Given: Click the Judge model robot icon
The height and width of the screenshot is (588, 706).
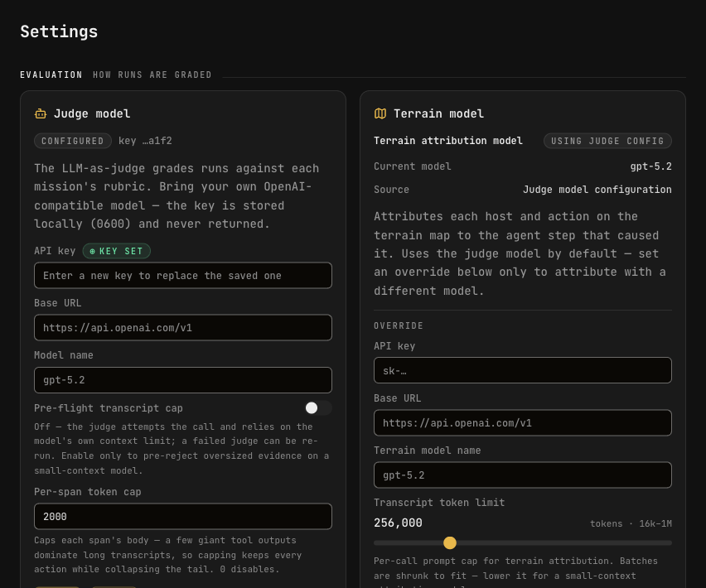Looking at the screenshot, I should click(41, 113).
